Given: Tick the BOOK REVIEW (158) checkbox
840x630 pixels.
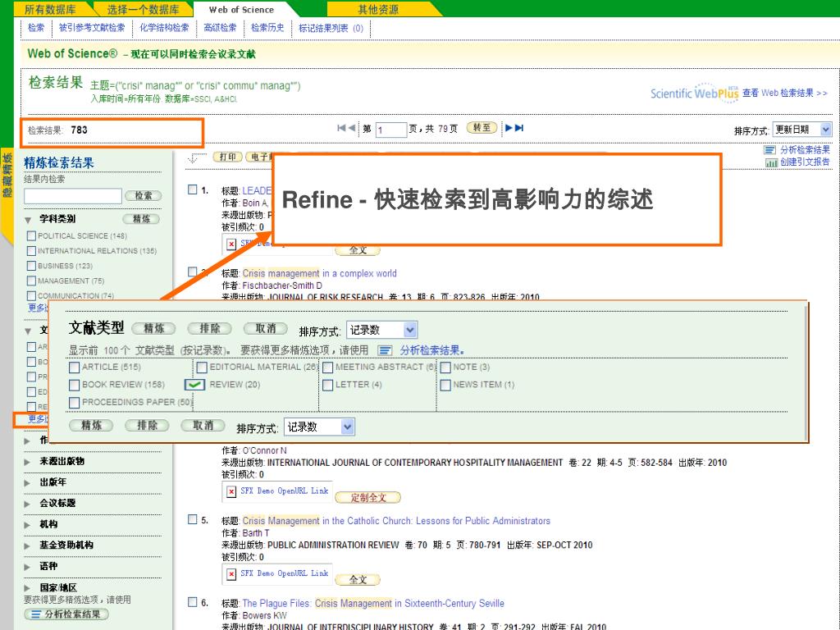Looking at the screenshot, I should tap(75, 386).
